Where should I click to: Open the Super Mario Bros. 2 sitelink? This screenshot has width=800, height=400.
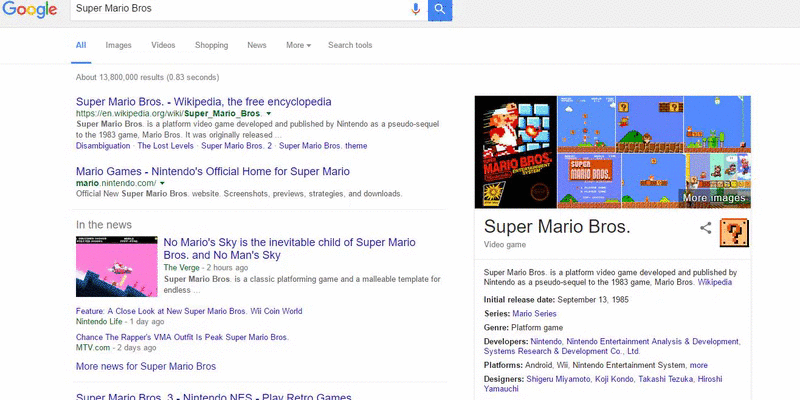pos(236,145)
